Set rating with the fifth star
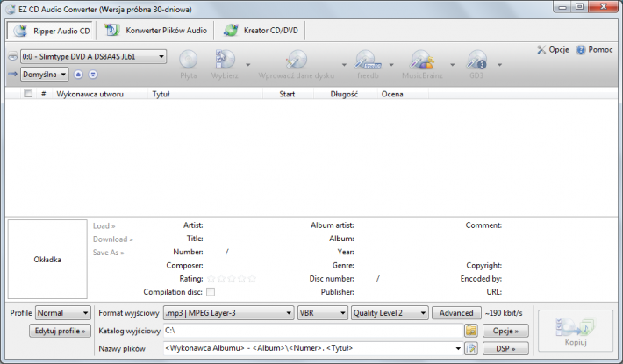This screenshot has height=364, width=623. point(252,279)
